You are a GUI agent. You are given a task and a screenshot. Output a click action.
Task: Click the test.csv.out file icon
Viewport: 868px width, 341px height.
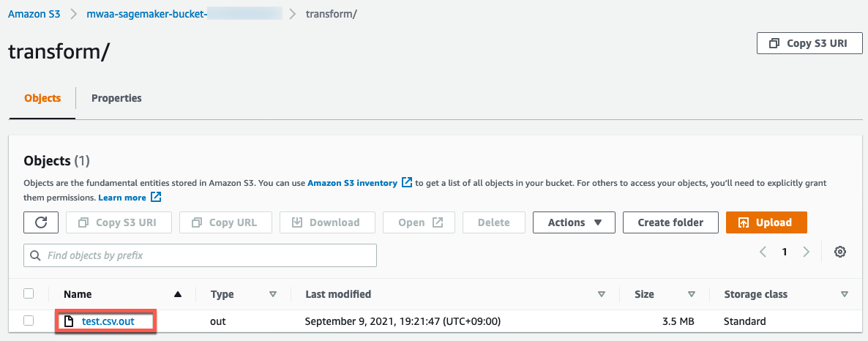click(x=69, y=321)
